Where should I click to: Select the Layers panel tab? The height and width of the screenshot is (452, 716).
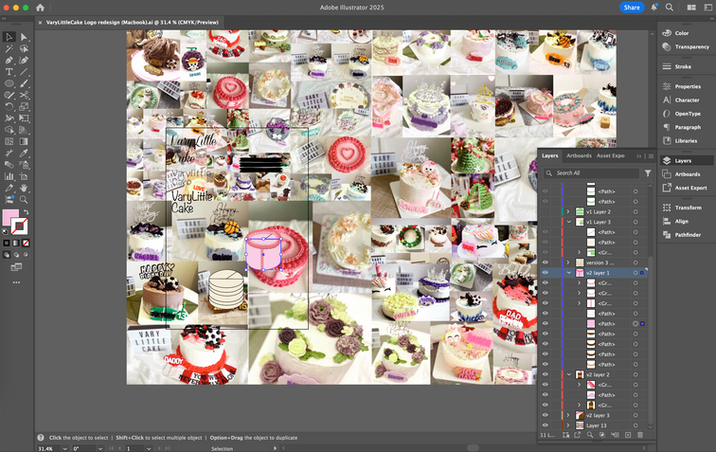click(550, 156)
